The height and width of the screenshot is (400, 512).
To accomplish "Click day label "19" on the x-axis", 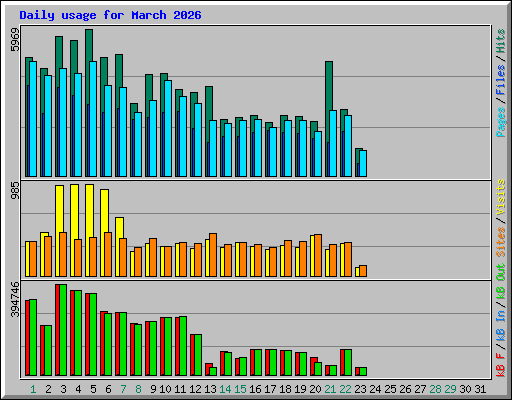I will pyautogui.click(x=300, y=389).
